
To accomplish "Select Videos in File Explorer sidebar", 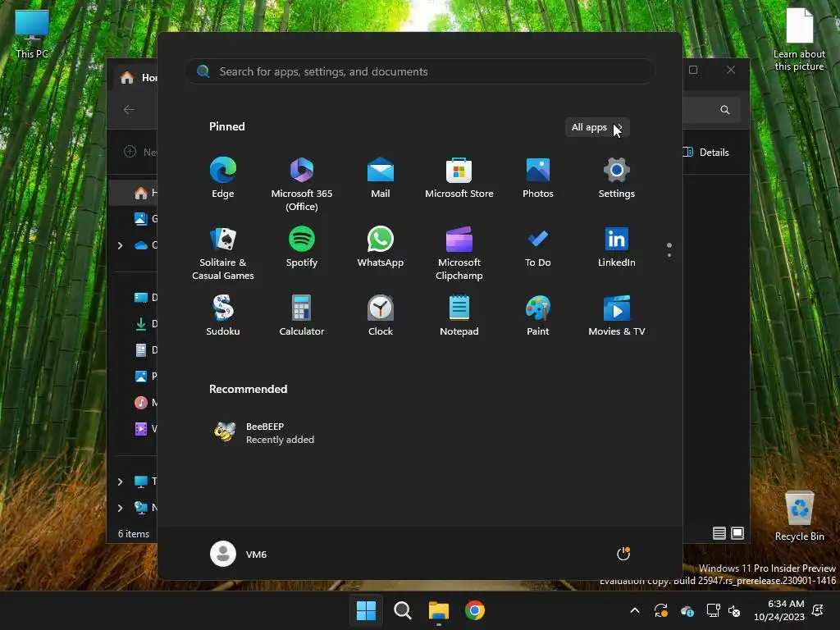I will click(146, 428).
